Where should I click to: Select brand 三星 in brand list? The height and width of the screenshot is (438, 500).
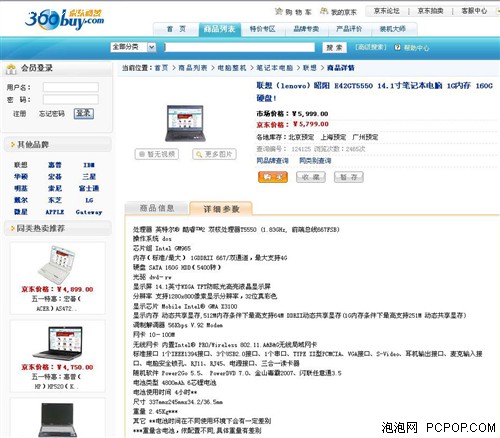point(89,177)
